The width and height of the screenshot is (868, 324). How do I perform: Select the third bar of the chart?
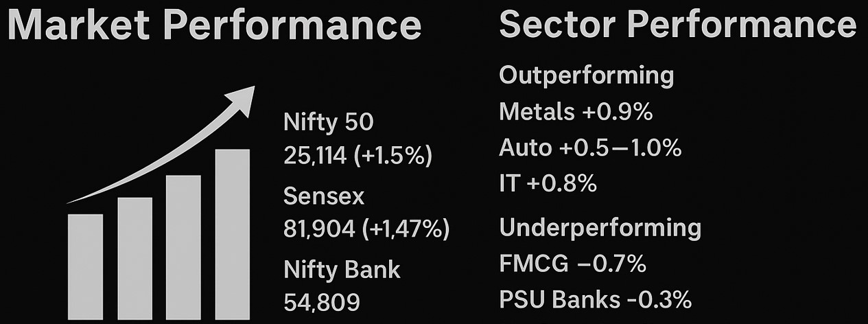tap(183, 248)
